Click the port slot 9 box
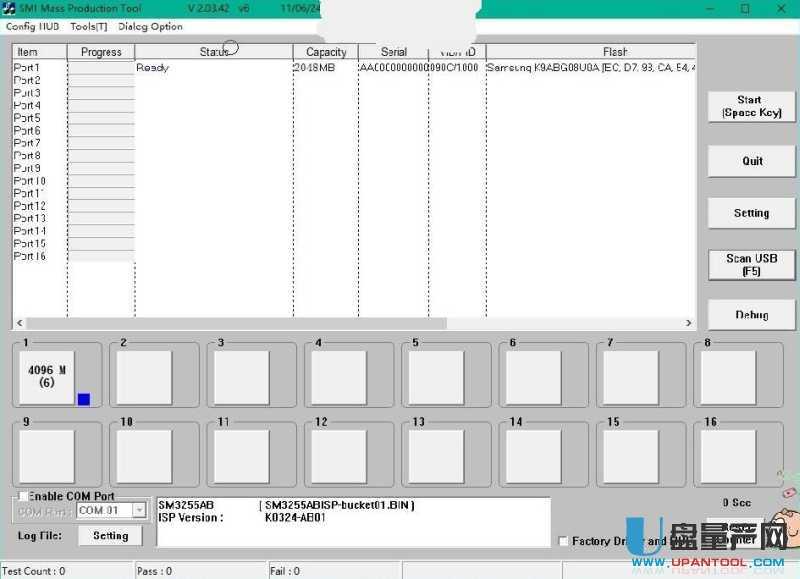This screenshot has width=800, height=579. tap(47, 456)
